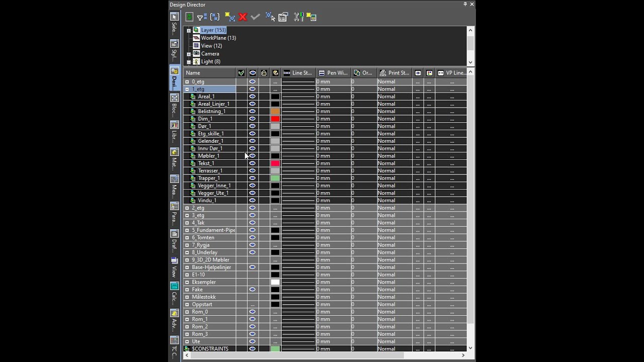This screenshot has height=362, width=644.
Task: Click the Pen Width column header
Action: pos(334,73)
